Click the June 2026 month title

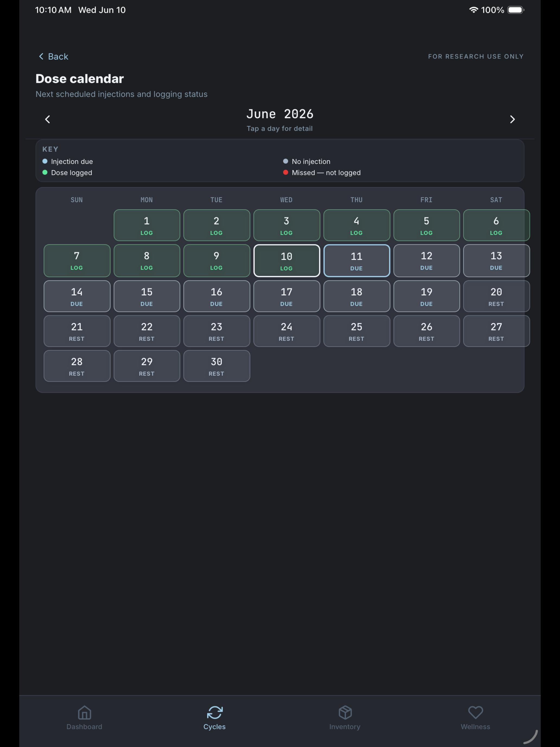click(x=280, y=114)
